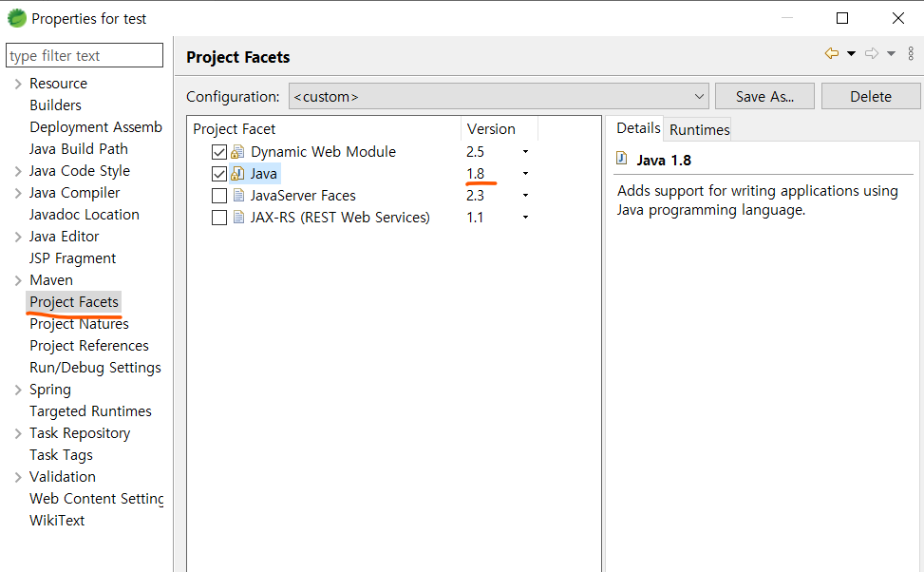The height and width of the screenshot is (572, 924).
Task: Expand the Resource tree node
Action: click(x=18, y=84)
